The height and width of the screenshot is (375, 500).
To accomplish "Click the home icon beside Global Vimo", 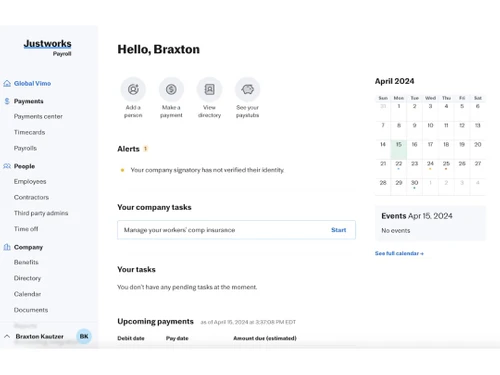I will click(7, 83).
